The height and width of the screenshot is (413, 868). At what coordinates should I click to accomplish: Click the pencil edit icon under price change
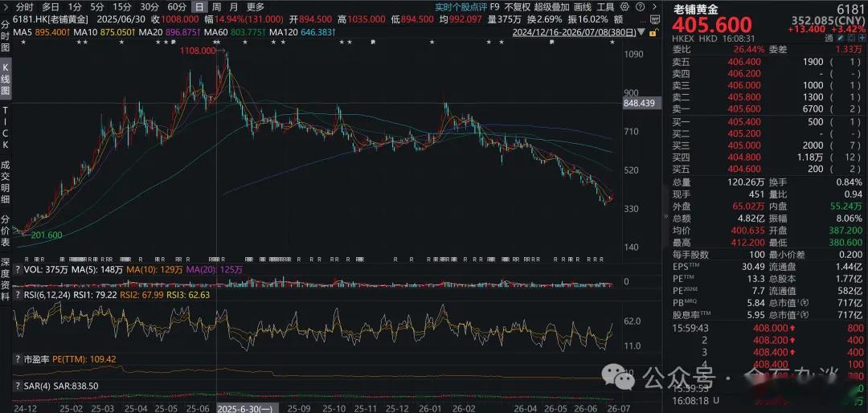839,39
